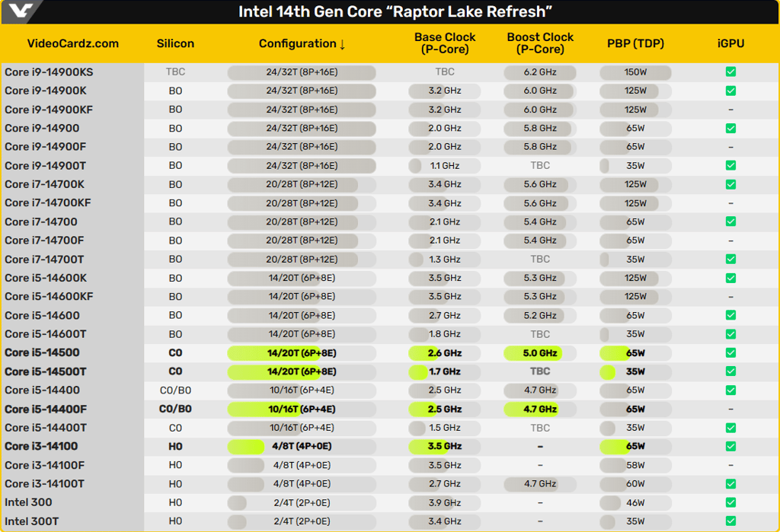Screen dimensions: 780x532
Task: Click the green check icon for Core i5-14600T
Action: tap(730, 333)
